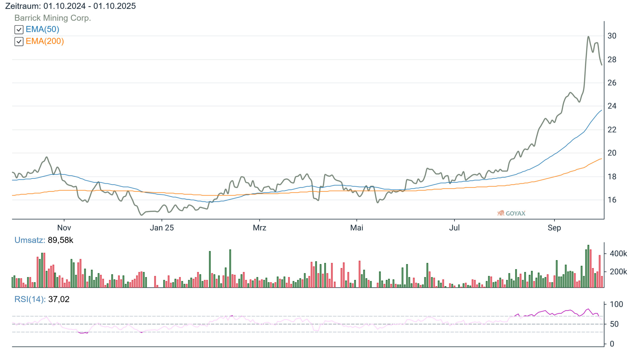Click the Mai axis label
644x349 pixels.
[x=357, y=228]
